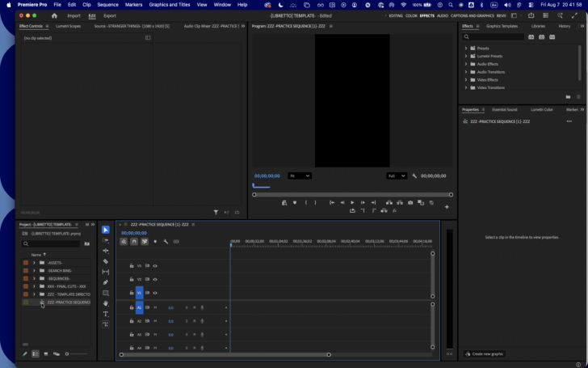The height and width of the screenshot is (368, 588).
Task: Open the Fit zoom level dropdown
Action: tap(299, 176)
